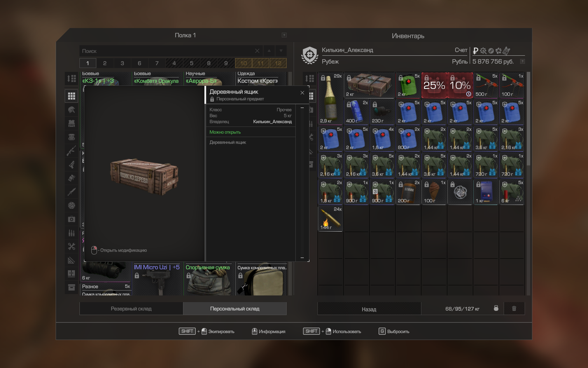
Task: Select the crossbow item weighing 500 г
Action: point(486,85)
